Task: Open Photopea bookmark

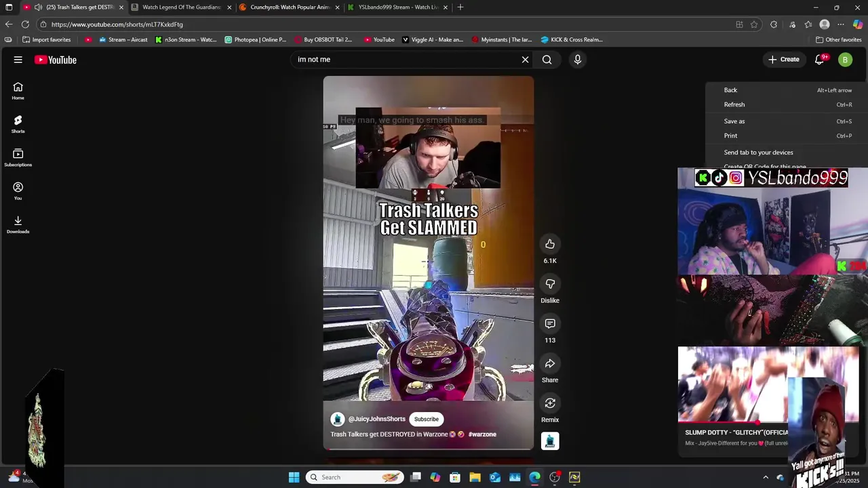Action: (x=256, y=40)
